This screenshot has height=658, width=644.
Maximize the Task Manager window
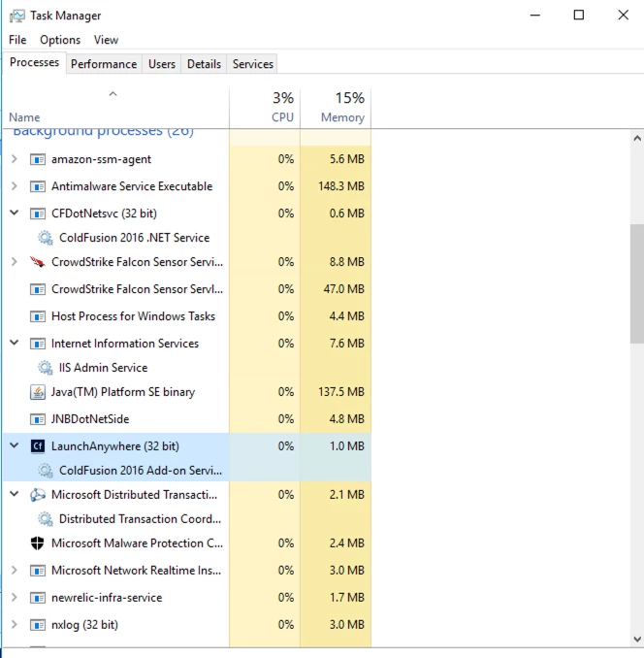tap(579, 16)
